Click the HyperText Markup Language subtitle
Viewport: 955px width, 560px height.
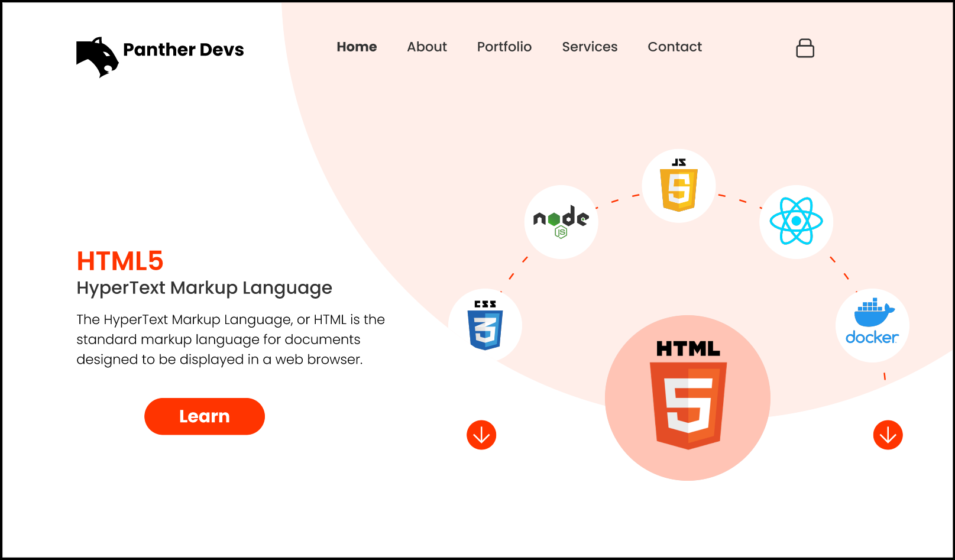(x=204, y=288)
